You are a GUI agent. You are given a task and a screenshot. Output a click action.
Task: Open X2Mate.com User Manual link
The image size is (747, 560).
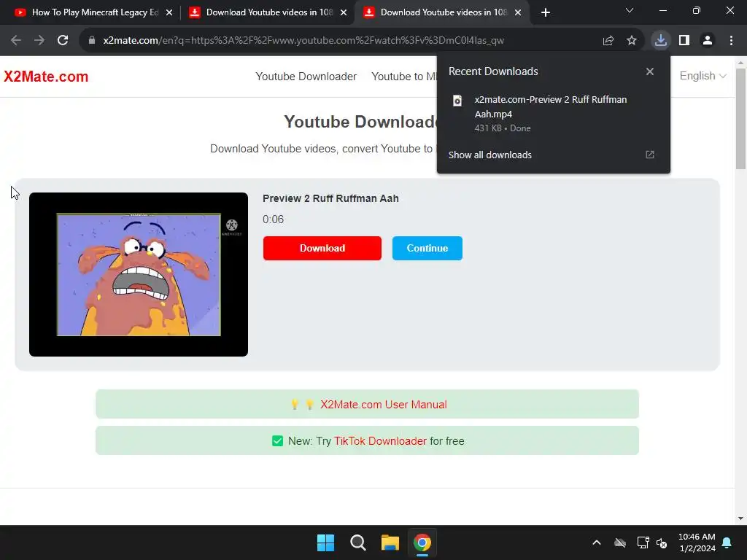click(384, 404)
